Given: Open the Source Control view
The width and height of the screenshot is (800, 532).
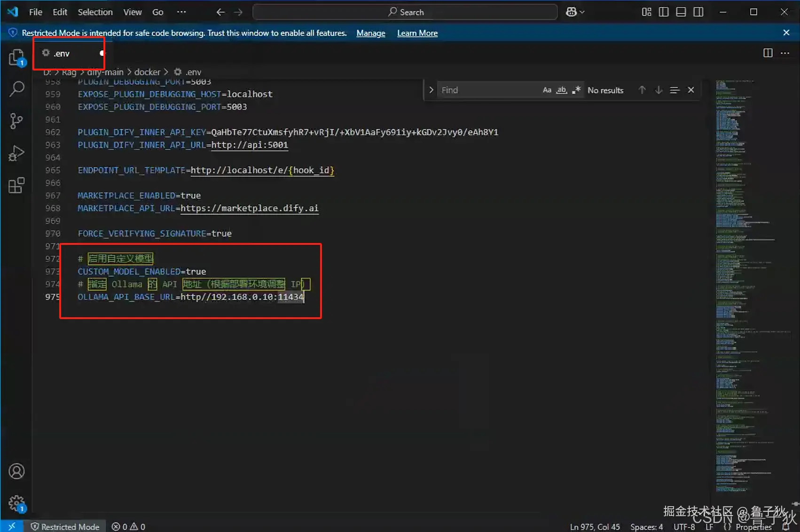Looking at the screenshot, I should pyautogui.click(x=16, y=121).
